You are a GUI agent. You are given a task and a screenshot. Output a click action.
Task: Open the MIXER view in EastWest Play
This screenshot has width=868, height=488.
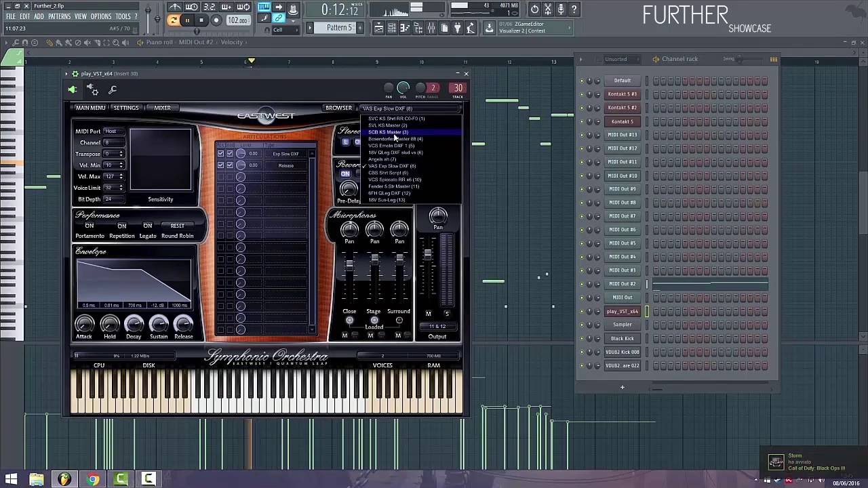[x=162, y=108]
